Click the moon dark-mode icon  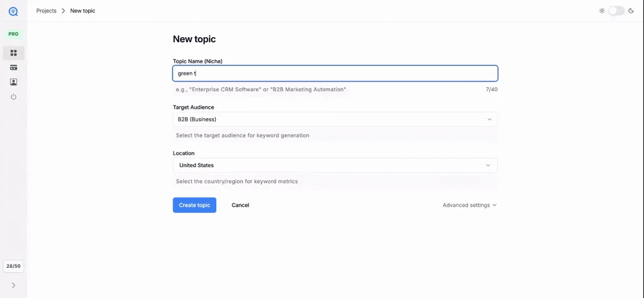pos(631,11)
